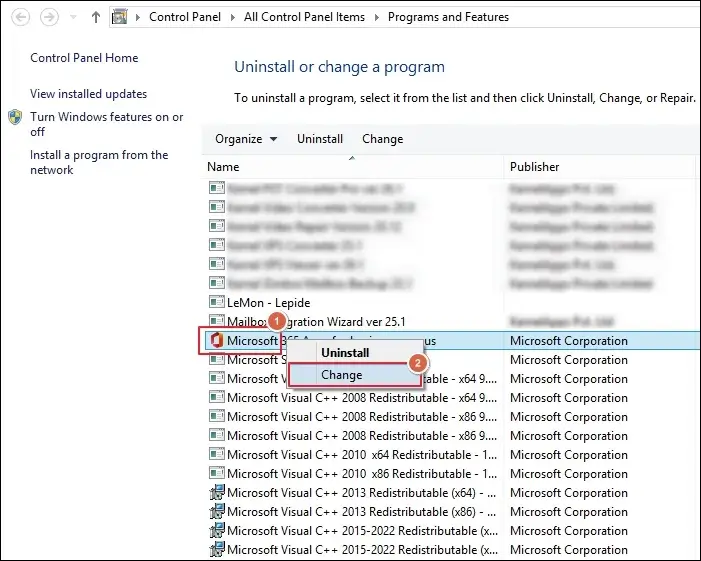Expand chevron before Control Panel breadcrumb

(138, 17)
